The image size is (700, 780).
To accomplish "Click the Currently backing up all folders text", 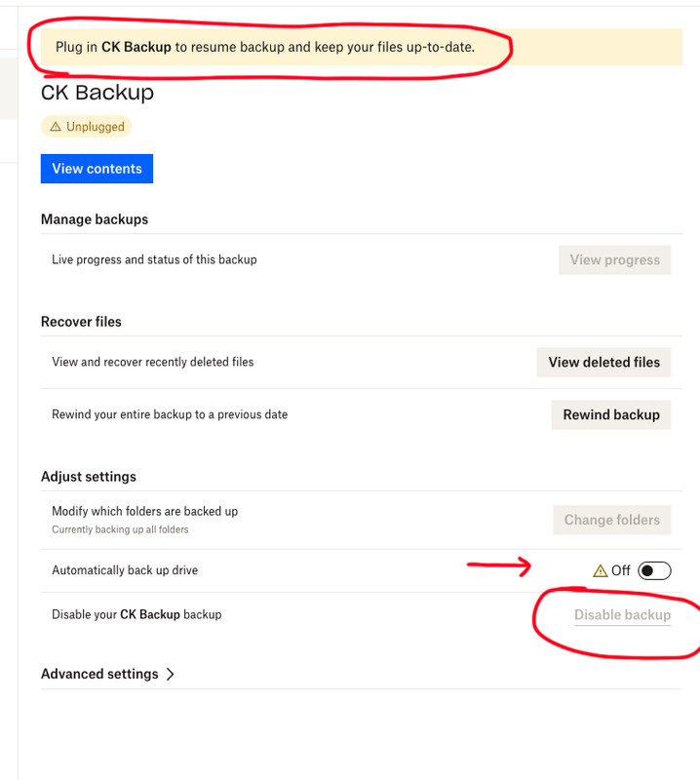I will pos(120,529).
